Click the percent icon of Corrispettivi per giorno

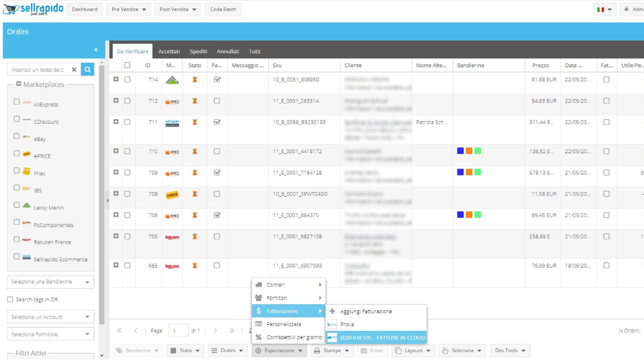click(259, 337)
